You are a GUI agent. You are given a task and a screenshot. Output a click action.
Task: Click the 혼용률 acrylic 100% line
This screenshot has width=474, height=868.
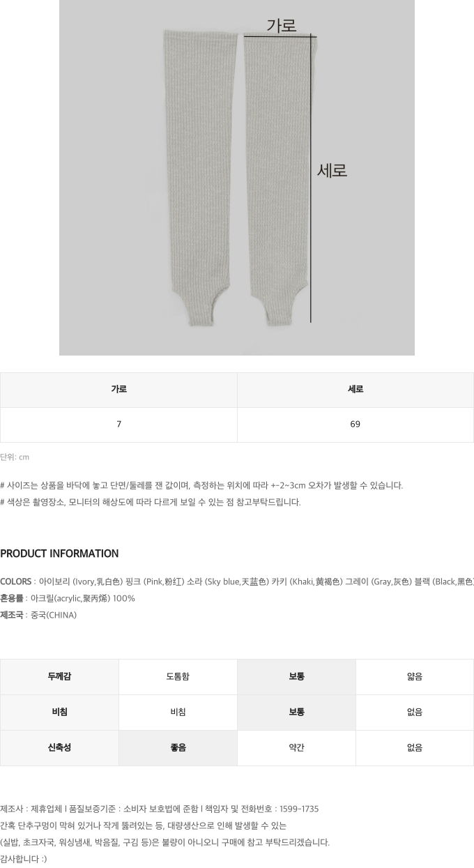click(68, 598)
